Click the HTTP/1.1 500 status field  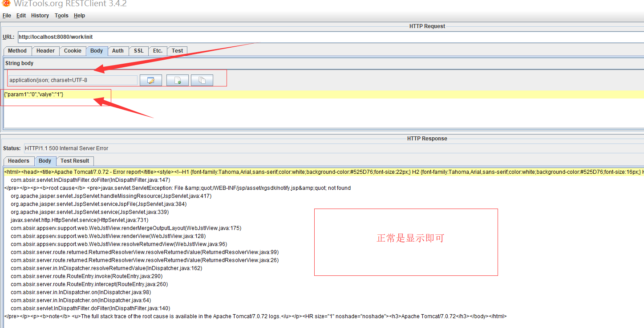click(333, 148)
